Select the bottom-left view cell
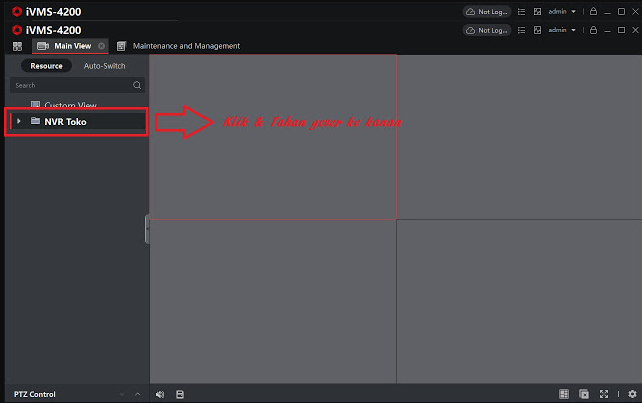This screenshot has height=403, width=642. [x=273, y=301]
